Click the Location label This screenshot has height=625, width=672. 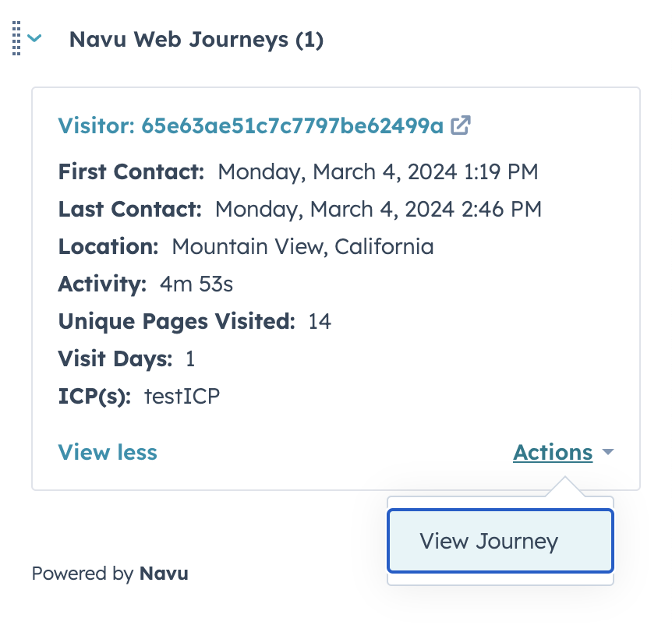point(108,247)
